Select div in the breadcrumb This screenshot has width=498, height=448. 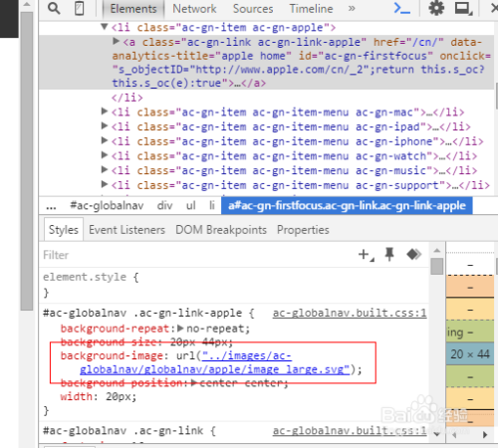pos(164,206)
